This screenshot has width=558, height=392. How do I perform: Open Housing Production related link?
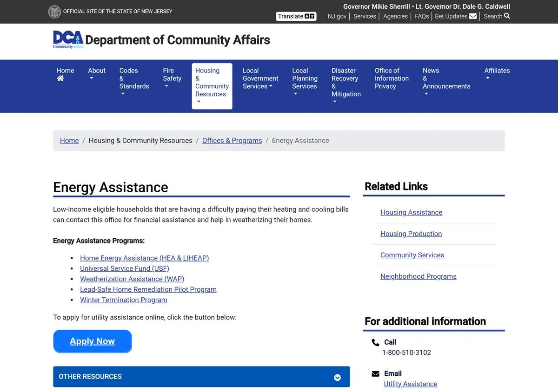pos(411,234)
